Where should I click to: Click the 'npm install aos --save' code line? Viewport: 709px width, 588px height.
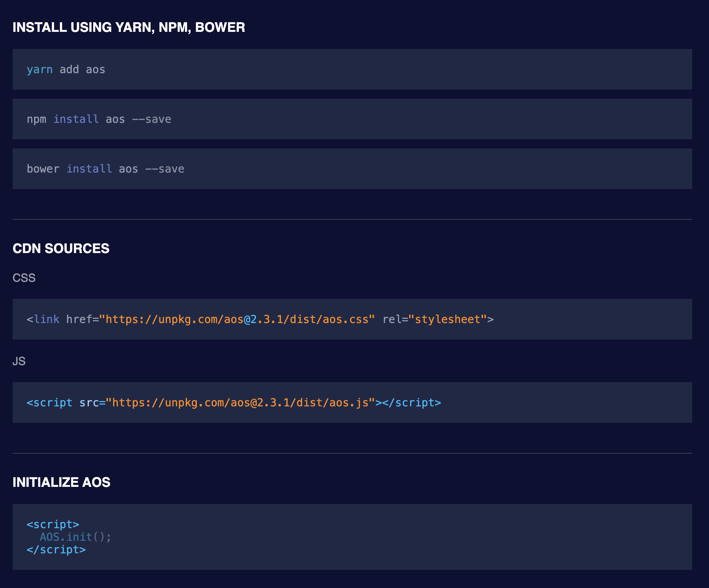[99, 119]
